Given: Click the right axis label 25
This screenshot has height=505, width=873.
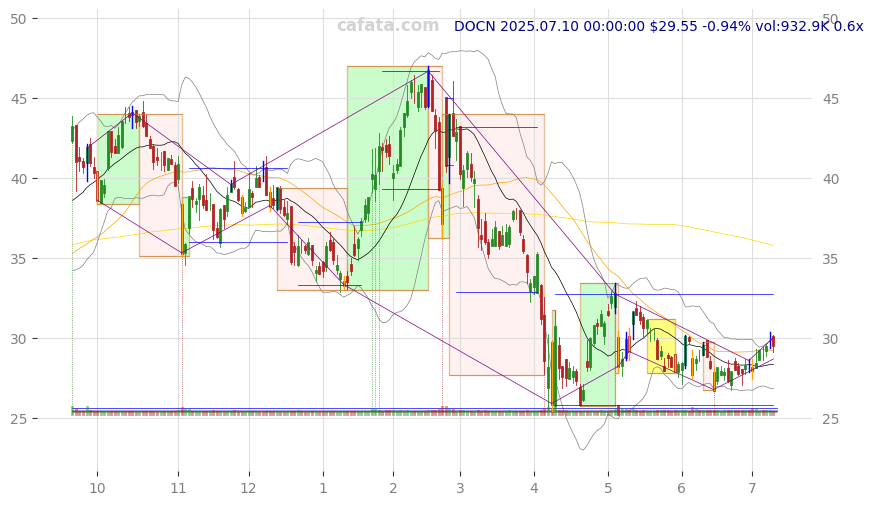Looking at the screenshot, I should tap(830, 419).
